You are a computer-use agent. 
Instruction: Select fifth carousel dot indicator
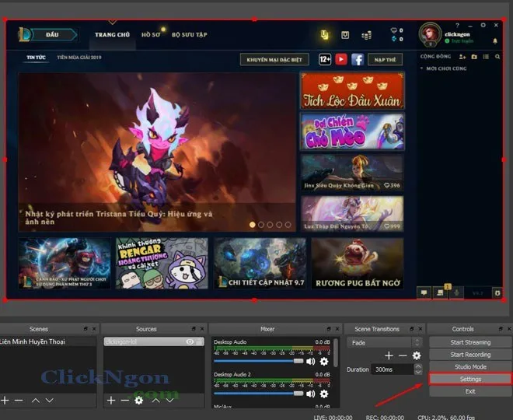pyautogui.click(x=288, y=225)
